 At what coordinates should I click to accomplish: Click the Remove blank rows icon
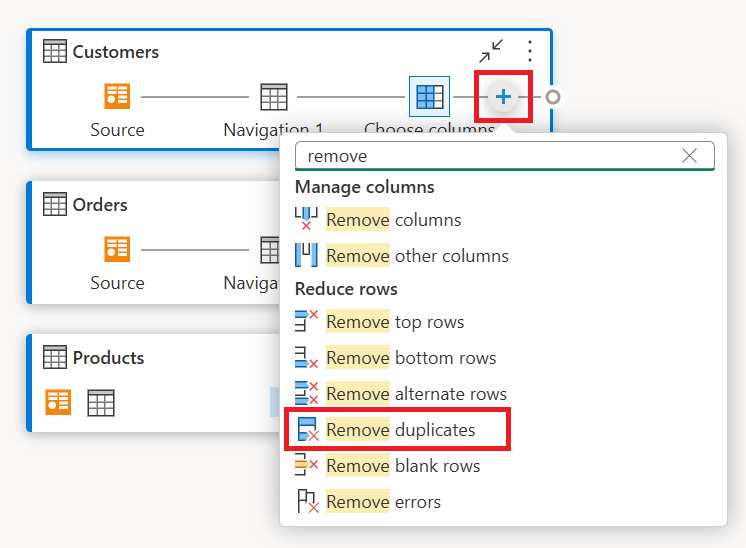tap(306, 465)
